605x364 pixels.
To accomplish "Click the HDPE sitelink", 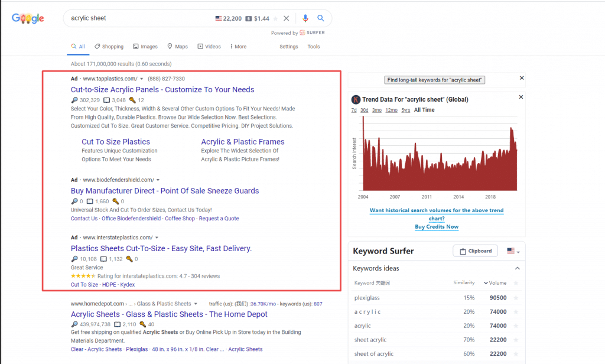I will (109, 285).
